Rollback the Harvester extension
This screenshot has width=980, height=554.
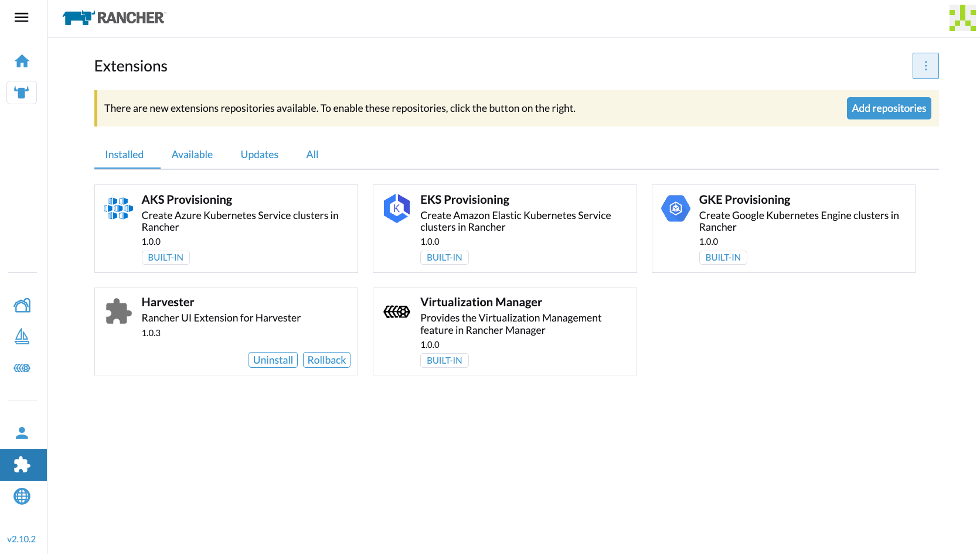pyautogui.click(x=326, y=360)
